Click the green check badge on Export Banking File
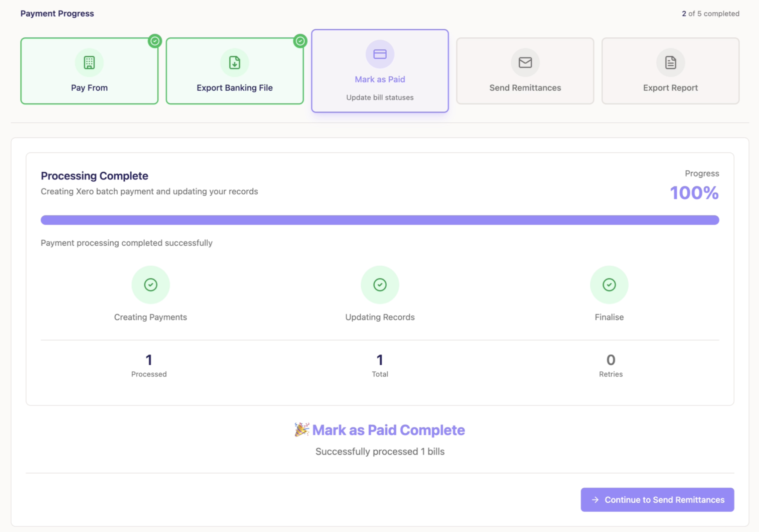This screenshot has height=532, width=759. click(x=300, y=41)
